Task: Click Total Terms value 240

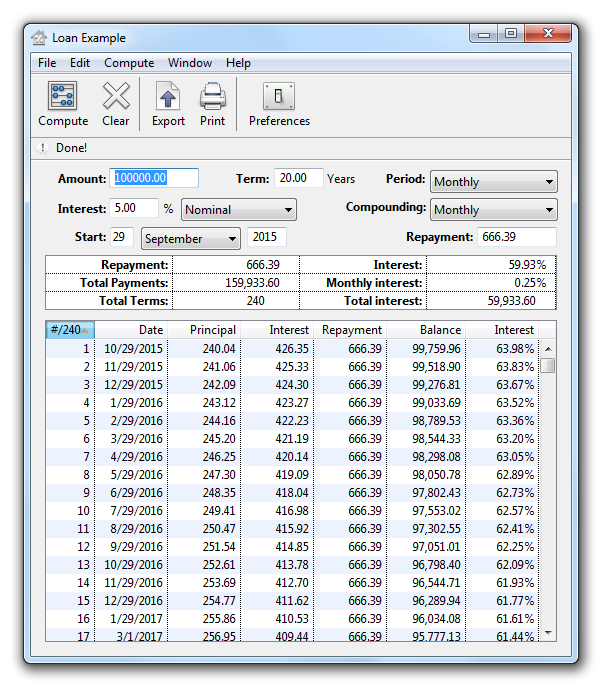Action: pos(256,301)
